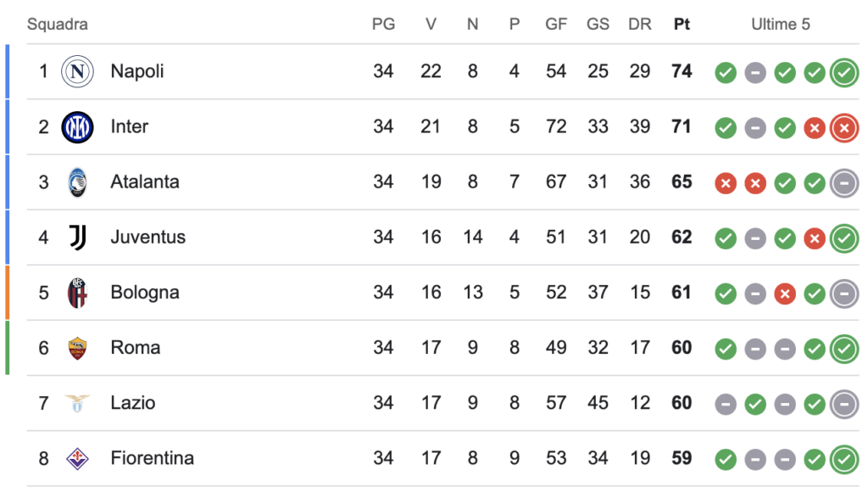868x492 pixels.
Task: Click the Atalanta club crest
Action: [77, 182]
